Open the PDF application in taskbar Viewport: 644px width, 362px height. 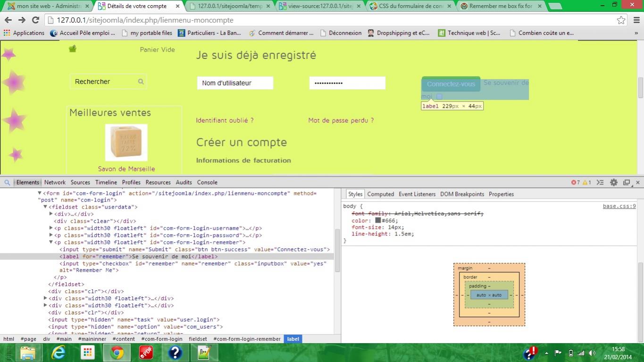coord(146,353)
